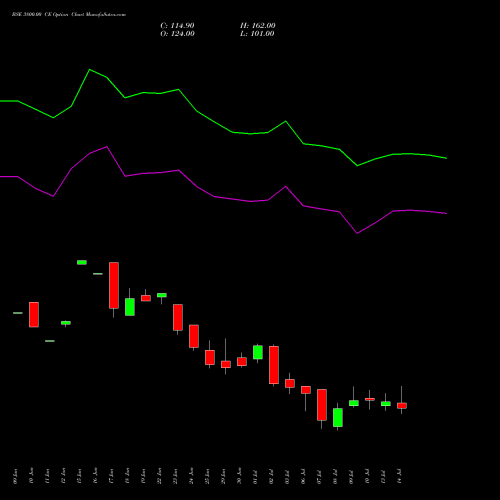
Task: Click the large red candle on 02 Jul
Action: pos(274,365)
